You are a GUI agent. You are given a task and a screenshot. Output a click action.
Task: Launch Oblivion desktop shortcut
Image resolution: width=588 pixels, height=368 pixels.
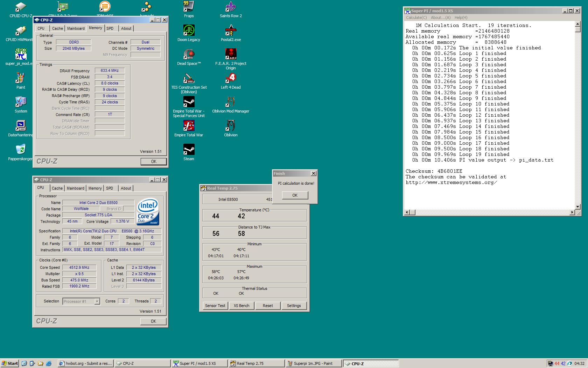tap(231, 128)
